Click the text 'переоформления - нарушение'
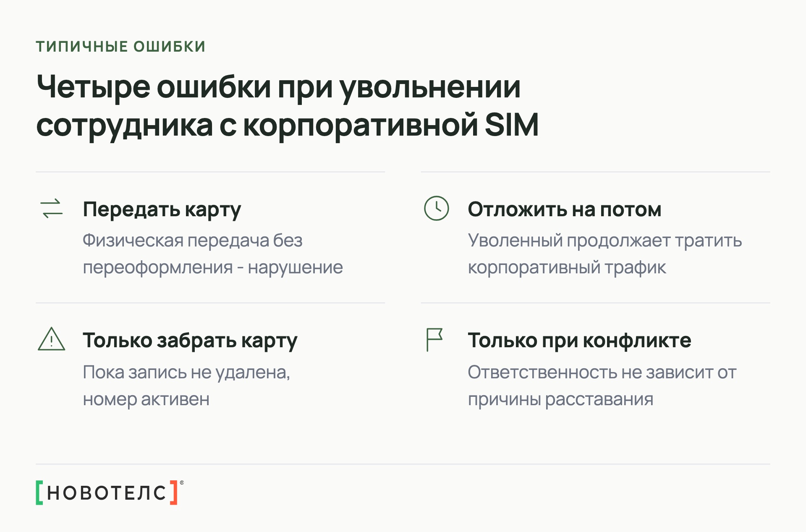806x532 pixels. (213, 268)
